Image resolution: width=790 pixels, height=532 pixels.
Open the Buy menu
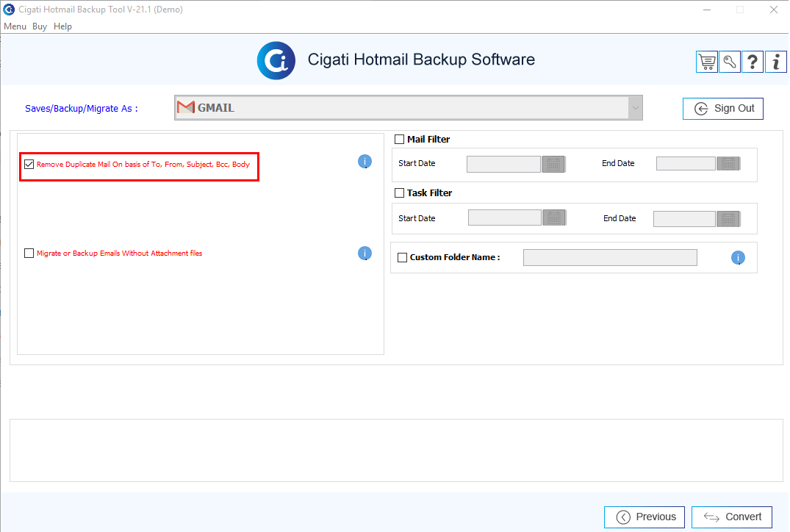coord(40,26)
